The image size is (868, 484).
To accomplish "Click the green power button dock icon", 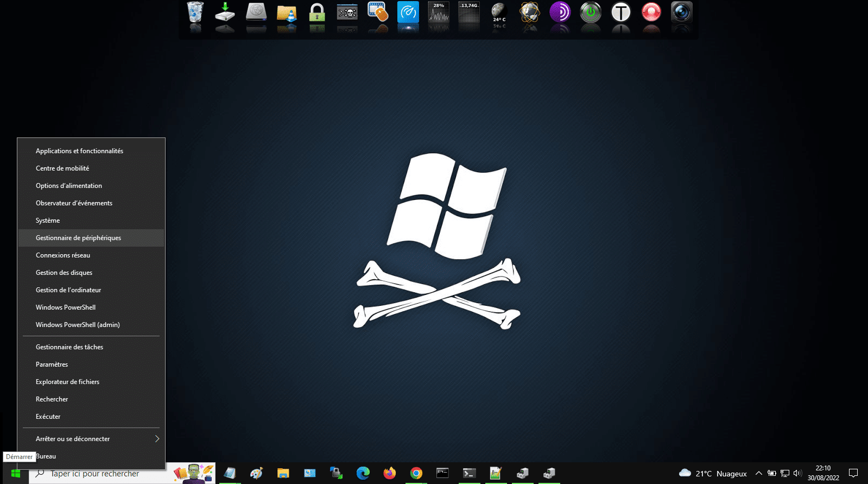I will pos(591,12).
